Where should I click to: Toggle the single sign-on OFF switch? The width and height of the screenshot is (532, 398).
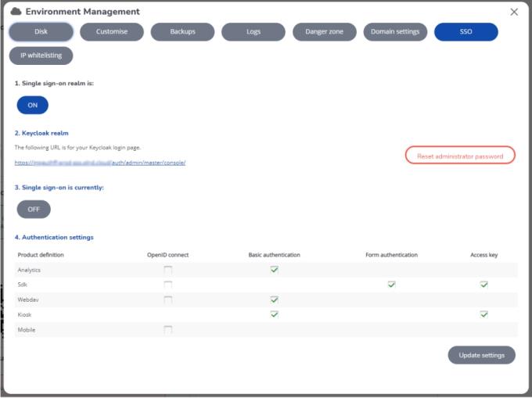point(34,210)
